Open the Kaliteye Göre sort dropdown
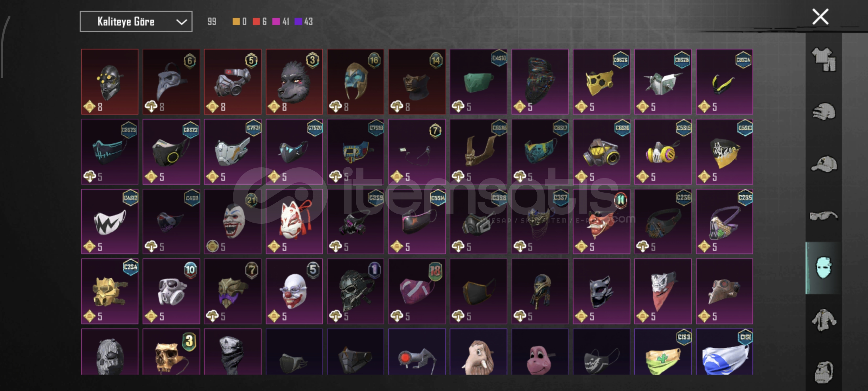The image size is (868, 391). pos(136,22)
